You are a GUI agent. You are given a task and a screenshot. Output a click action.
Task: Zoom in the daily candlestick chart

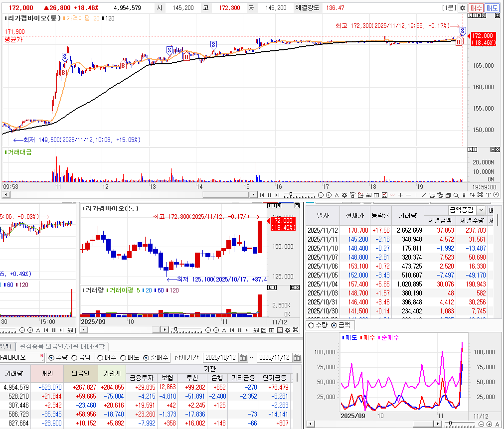216,330
